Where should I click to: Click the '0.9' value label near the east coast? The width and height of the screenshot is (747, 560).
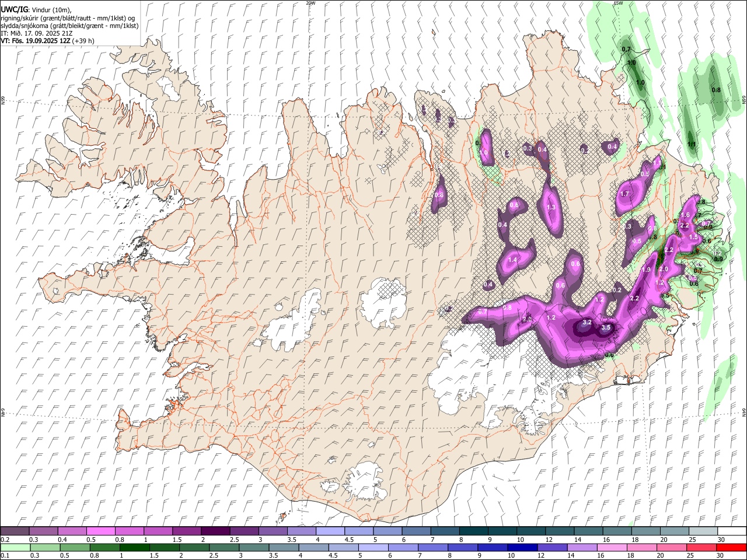point(719,259)
